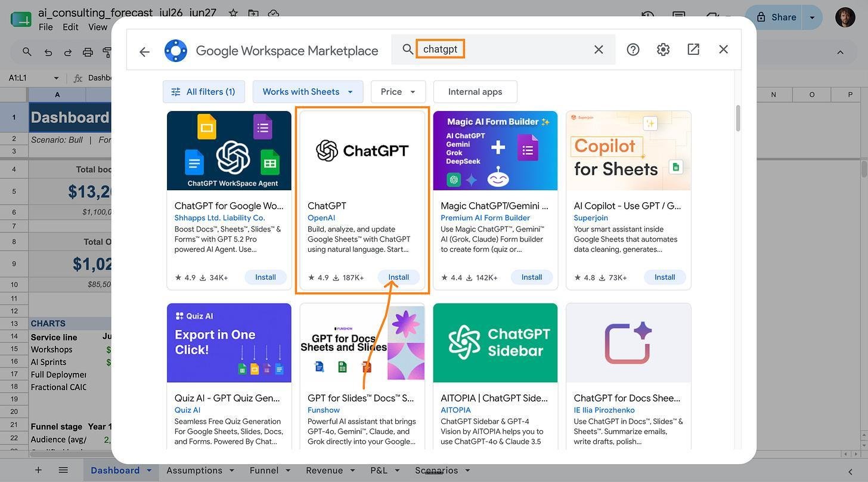
Task: Install the ChatGPT add-on by OpenAI
Action: click(398, 277)
